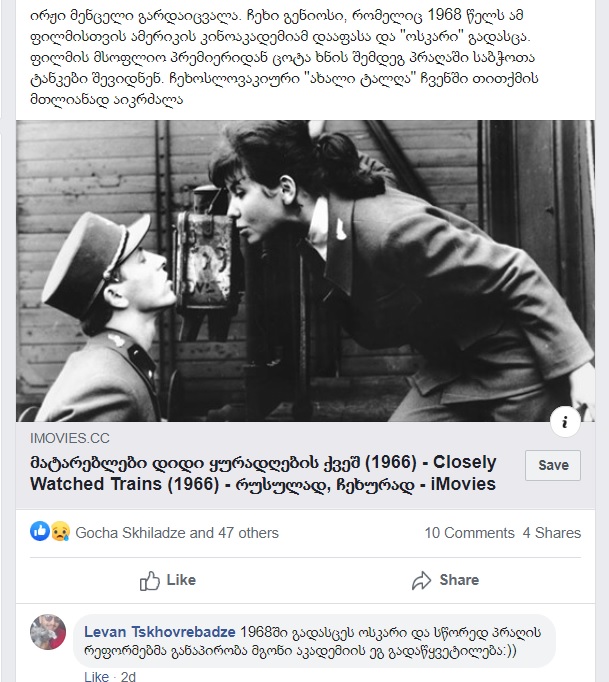The width and height of the screenshot is (609, 682).
Task: Click the 2d comment timestamp
Action: [128, 676]
